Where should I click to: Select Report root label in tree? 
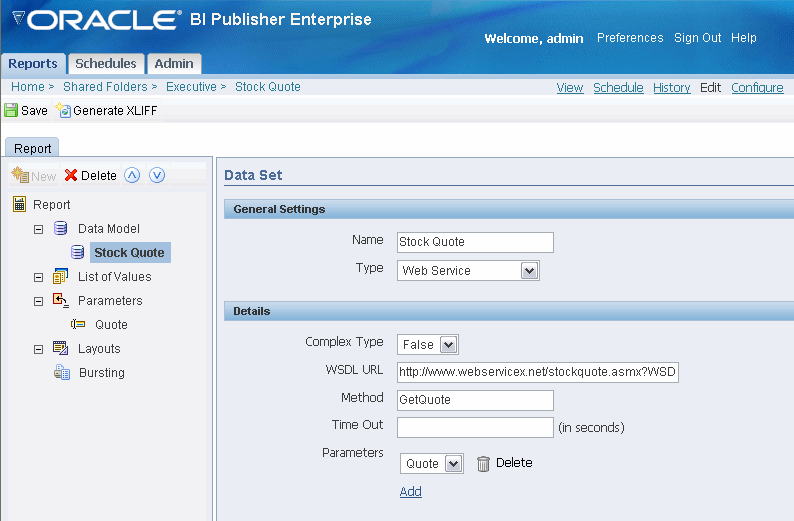click(51, 205)
